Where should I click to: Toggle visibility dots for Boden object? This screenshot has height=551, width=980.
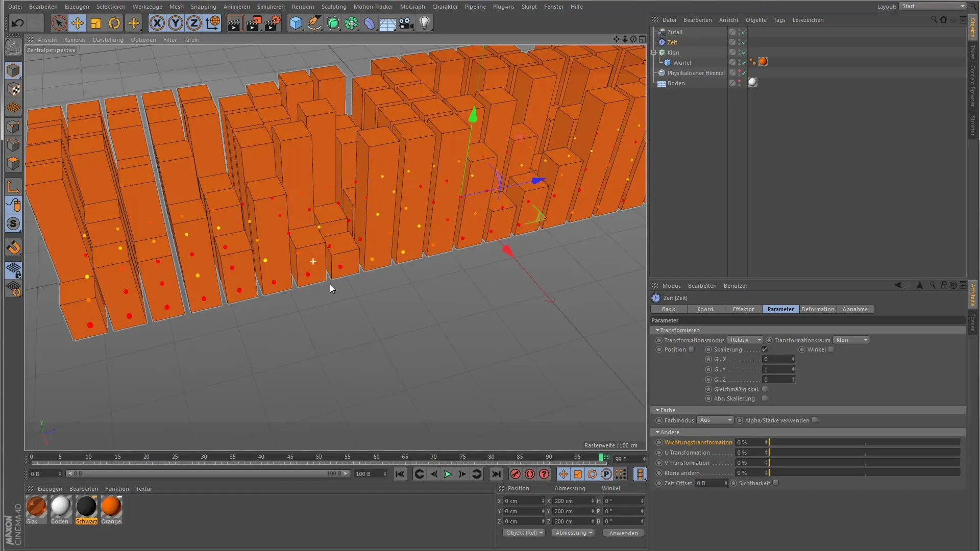pos(739,83)
